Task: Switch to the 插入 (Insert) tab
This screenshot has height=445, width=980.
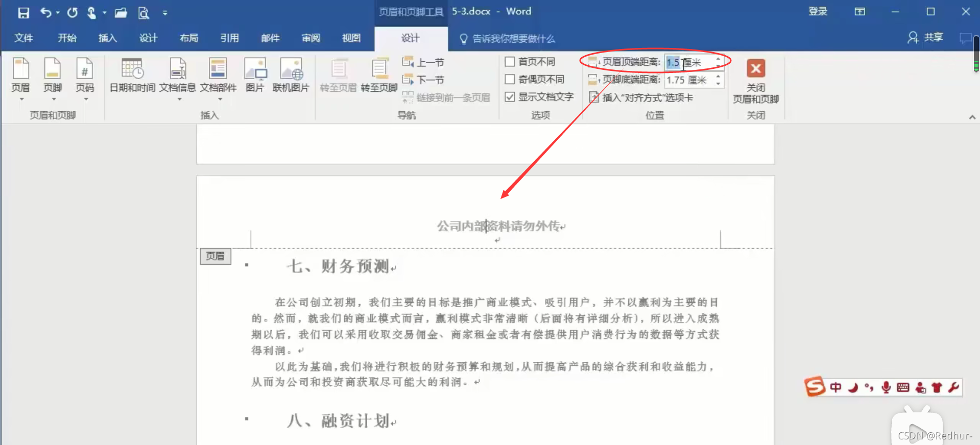Action: point(108,38)
